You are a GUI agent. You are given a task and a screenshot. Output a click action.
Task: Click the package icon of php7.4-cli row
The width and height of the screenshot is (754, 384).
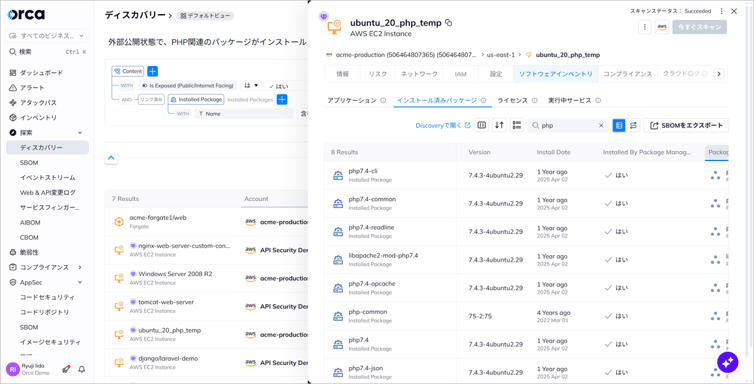[338, 175]
